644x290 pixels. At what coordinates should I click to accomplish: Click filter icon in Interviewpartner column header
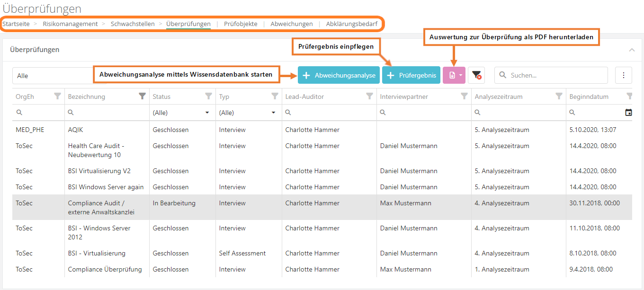click(x=464, y=97)
